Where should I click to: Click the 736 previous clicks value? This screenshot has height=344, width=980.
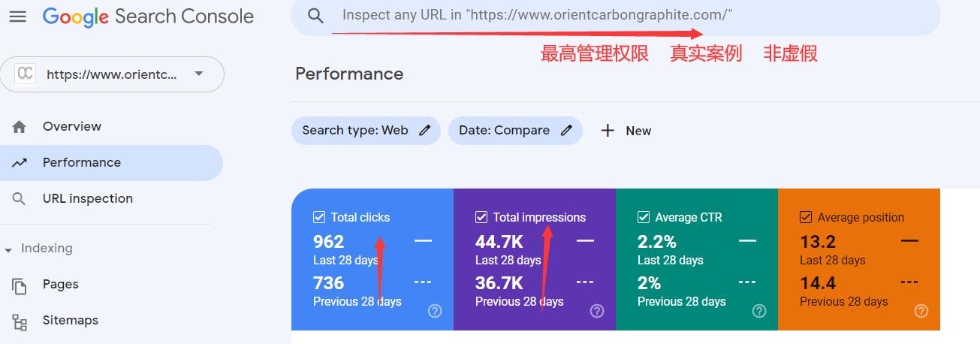(328, 283)
